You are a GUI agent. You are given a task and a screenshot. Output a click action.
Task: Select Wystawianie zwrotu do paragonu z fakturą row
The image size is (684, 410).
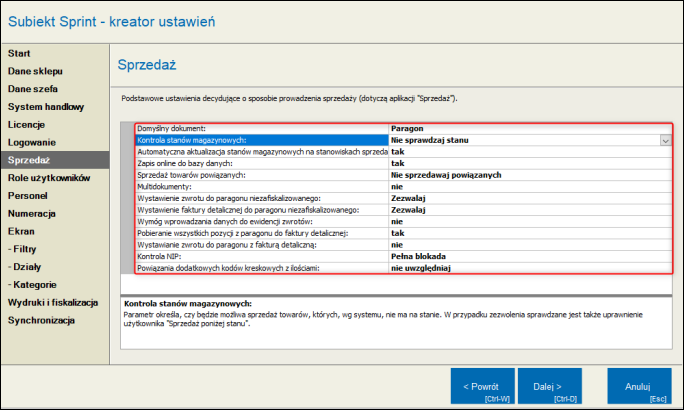tap(262, 245)
